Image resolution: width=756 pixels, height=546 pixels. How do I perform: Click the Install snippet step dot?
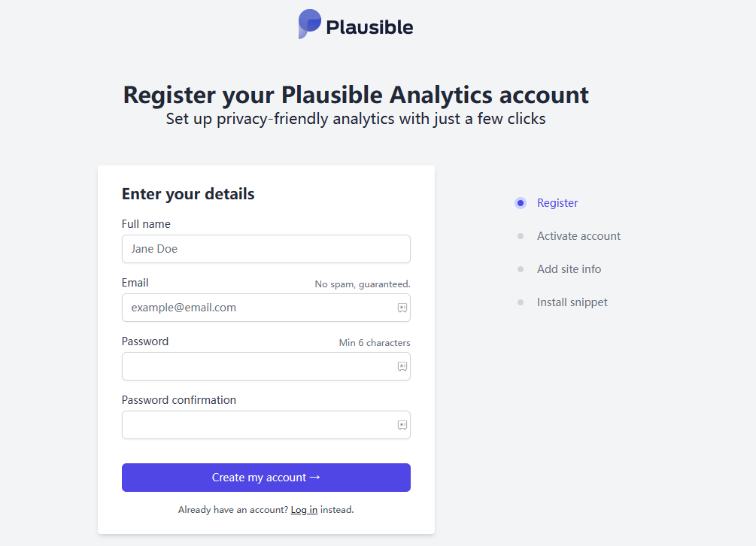(521, 302)
